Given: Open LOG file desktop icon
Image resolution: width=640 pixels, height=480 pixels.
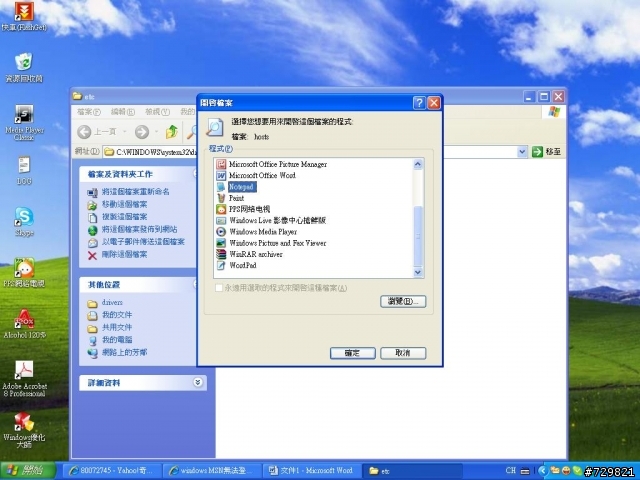Looking at the screenshot, I should (x=24, y=171).
